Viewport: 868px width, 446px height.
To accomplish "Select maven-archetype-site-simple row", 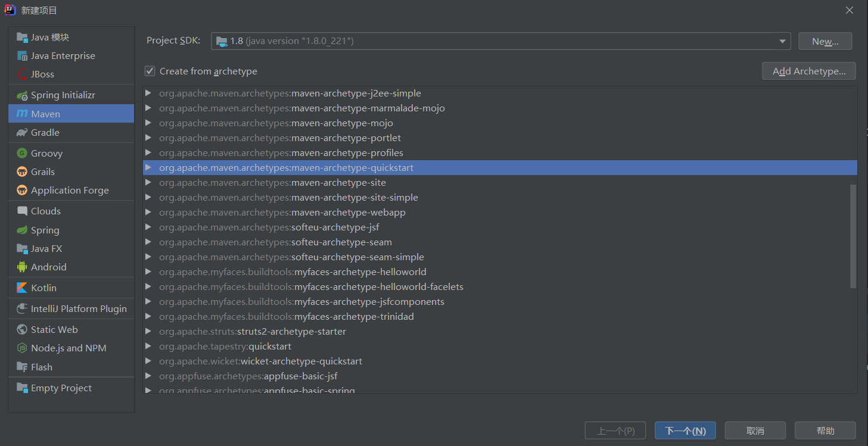I will tap(500, 198).
